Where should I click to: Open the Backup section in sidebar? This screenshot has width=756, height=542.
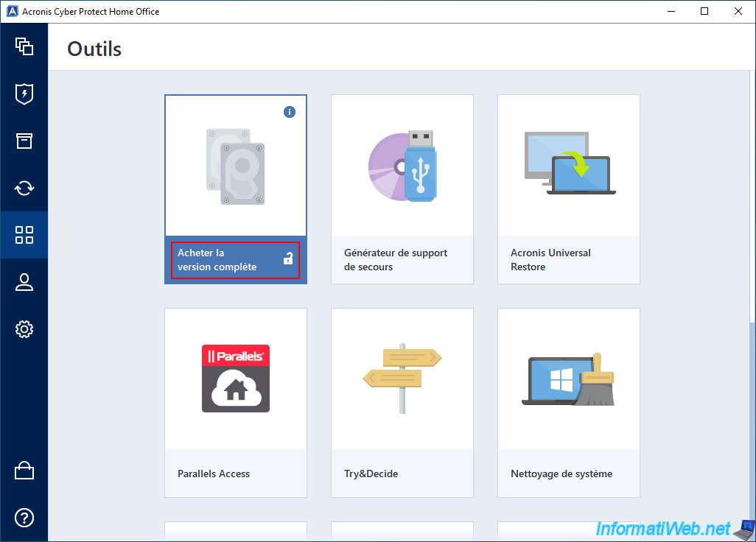click(24, 46)
